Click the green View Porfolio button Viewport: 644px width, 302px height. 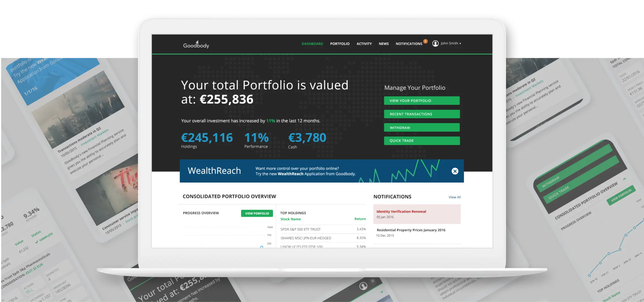pyautogui.click(x=257, y=213)
